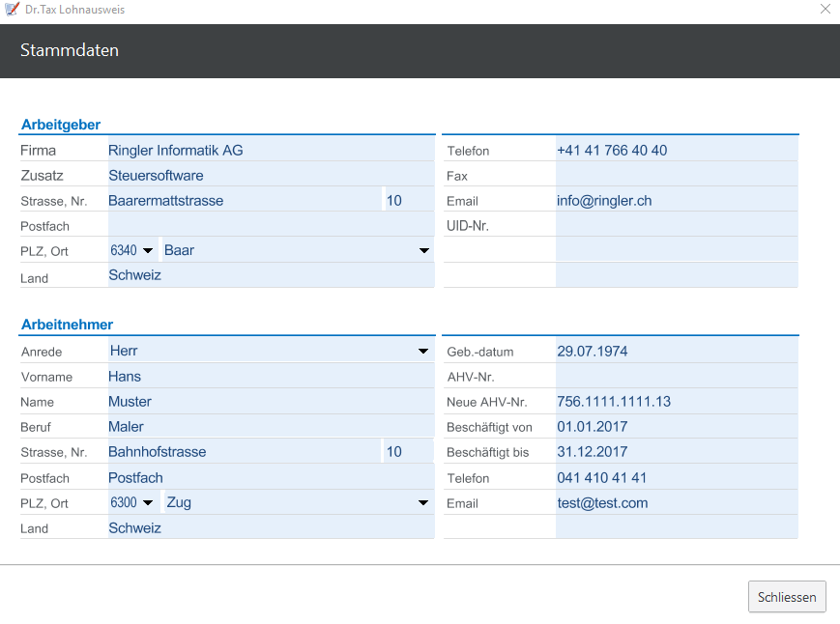Edit the Beruf field containing Maler
This screenshot has width=840, height=624.
pos(271,427)
